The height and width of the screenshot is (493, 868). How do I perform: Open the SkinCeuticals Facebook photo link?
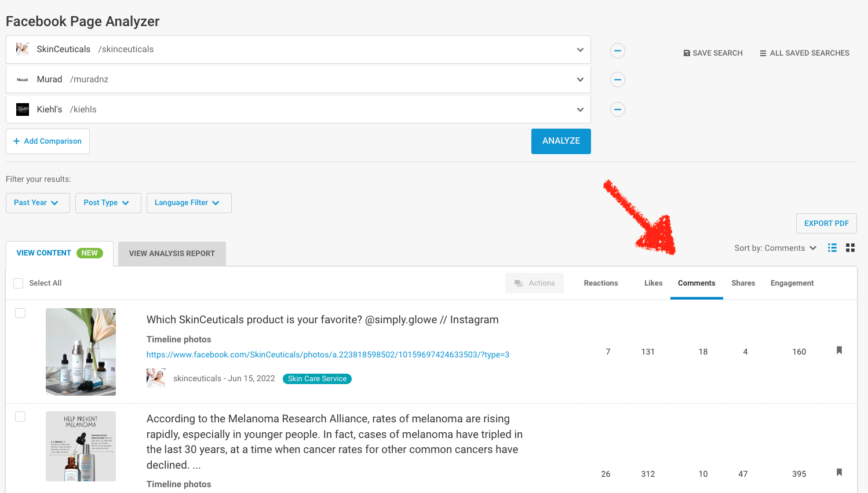pos(328,354)
